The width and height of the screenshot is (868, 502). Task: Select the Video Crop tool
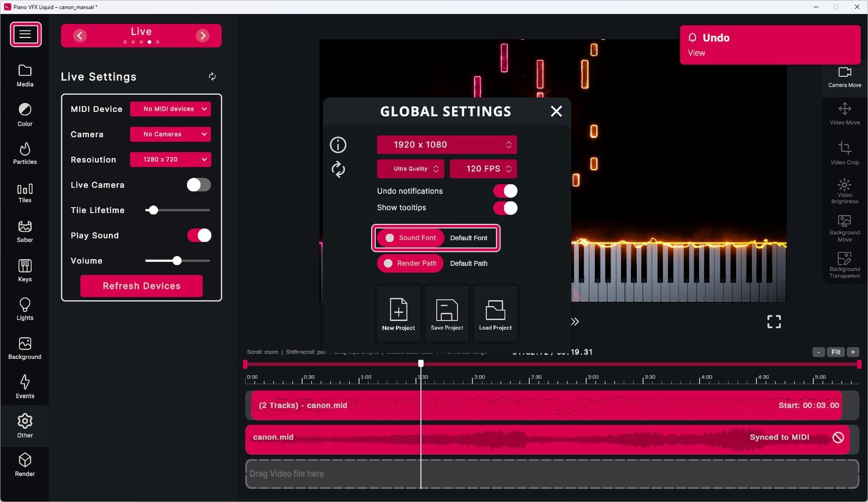(845, 153)
